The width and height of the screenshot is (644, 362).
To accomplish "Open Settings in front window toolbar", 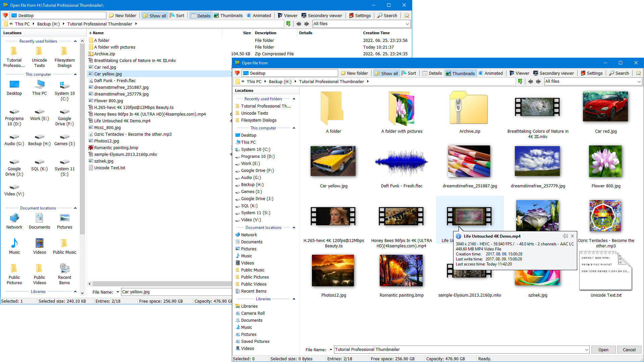I will pos(592,73).
